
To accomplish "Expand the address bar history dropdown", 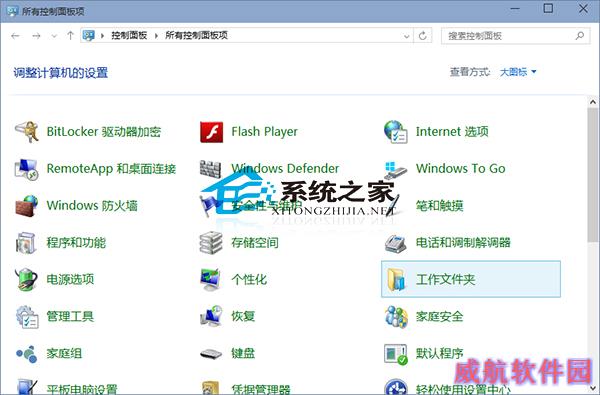I will (406, 36).
